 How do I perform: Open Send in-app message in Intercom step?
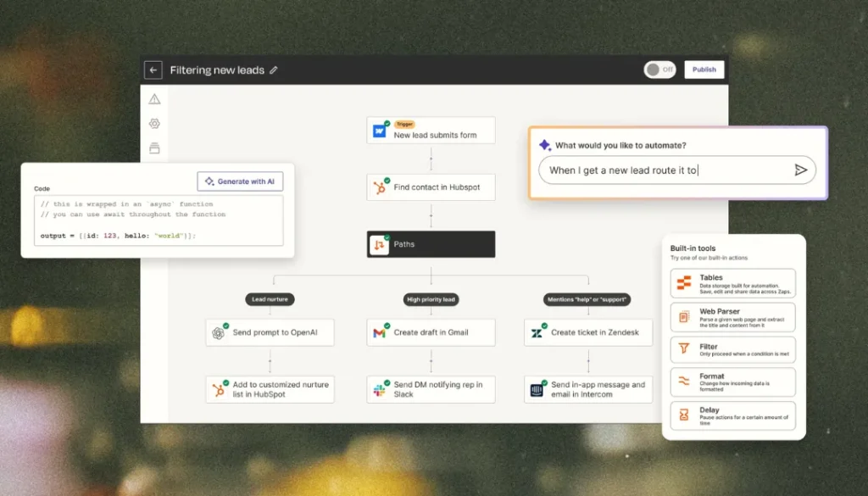588,389
